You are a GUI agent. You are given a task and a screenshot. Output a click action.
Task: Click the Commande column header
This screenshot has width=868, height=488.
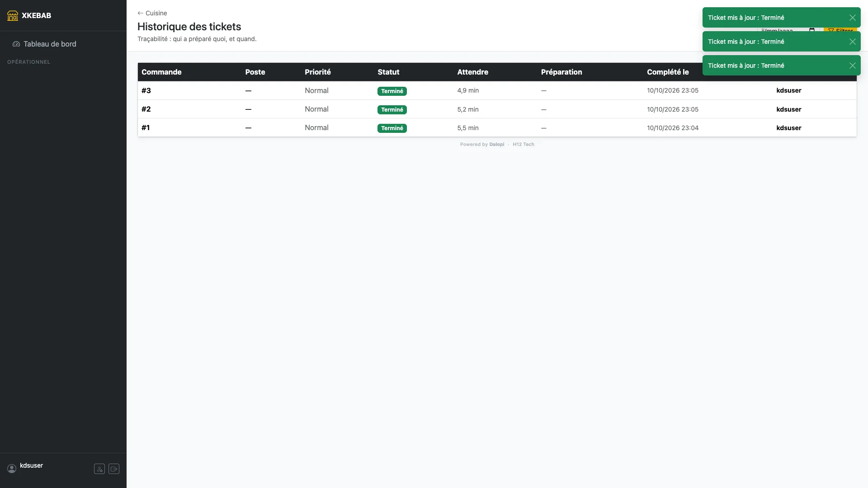click(161, 72)
